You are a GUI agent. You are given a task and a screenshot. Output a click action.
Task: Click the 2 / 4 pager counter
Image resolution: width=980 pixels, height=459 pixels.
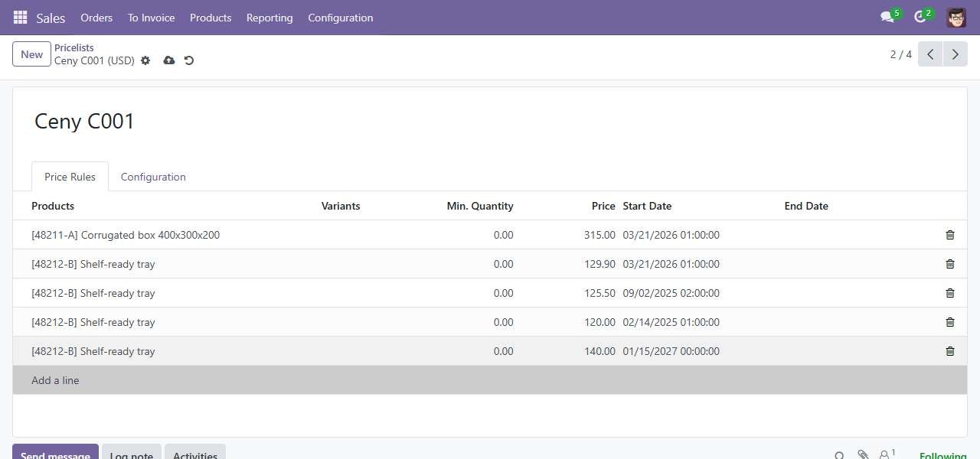point(900,54)
